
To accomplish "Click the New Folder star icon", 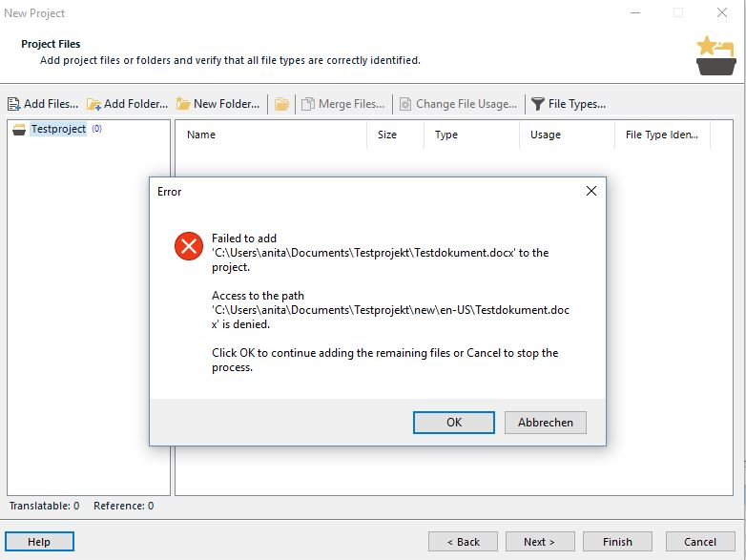I will coord(183,103).
